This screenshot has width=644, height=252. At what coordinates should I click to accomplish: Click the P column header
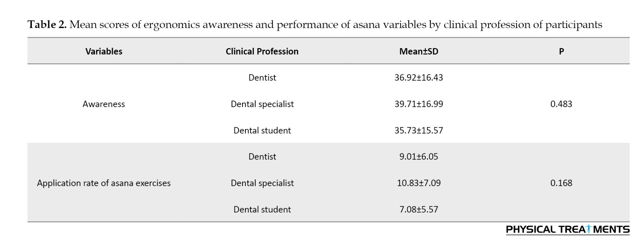(x=561, y=52)
